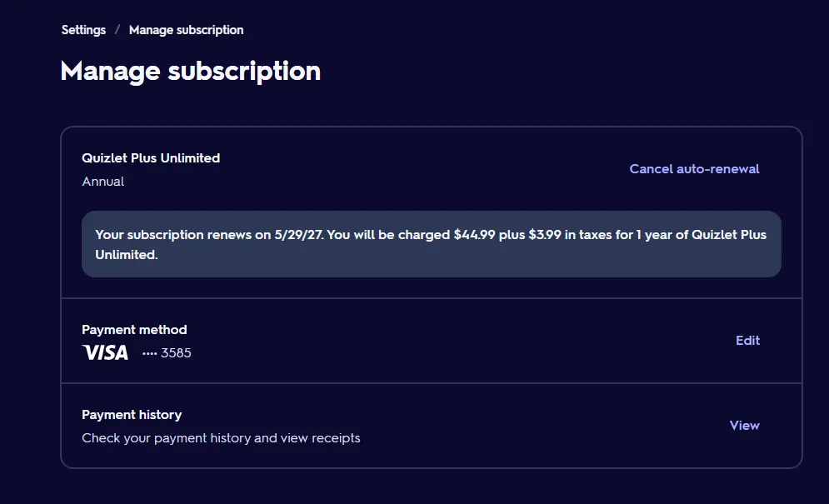Click the breadcrumb slash separator
This screenshot has height=504, width=829.
[x=117, y=30]
